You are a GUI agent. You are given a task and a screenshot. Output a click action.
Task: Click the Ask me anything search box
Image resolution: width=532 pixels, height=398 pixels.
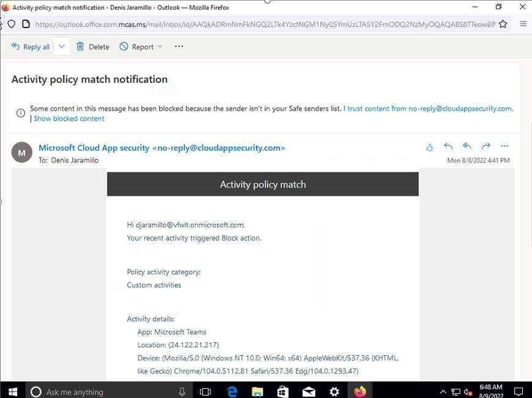pyautogui.click(x=109, y=392)
